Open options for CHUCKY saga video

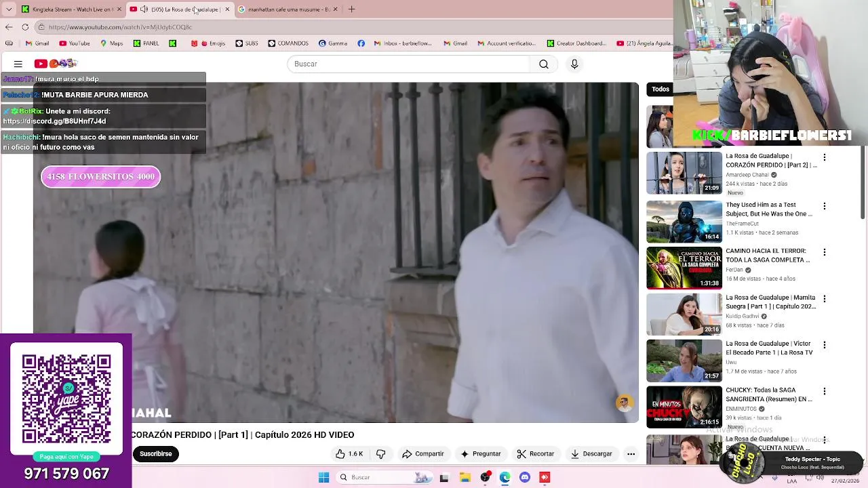825,392
